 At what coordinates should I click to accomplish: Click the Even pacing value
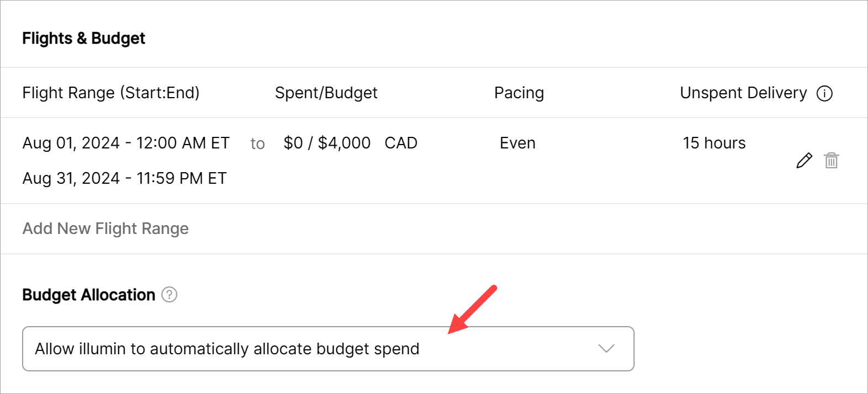pyautogui.click(x=518, y=143)
